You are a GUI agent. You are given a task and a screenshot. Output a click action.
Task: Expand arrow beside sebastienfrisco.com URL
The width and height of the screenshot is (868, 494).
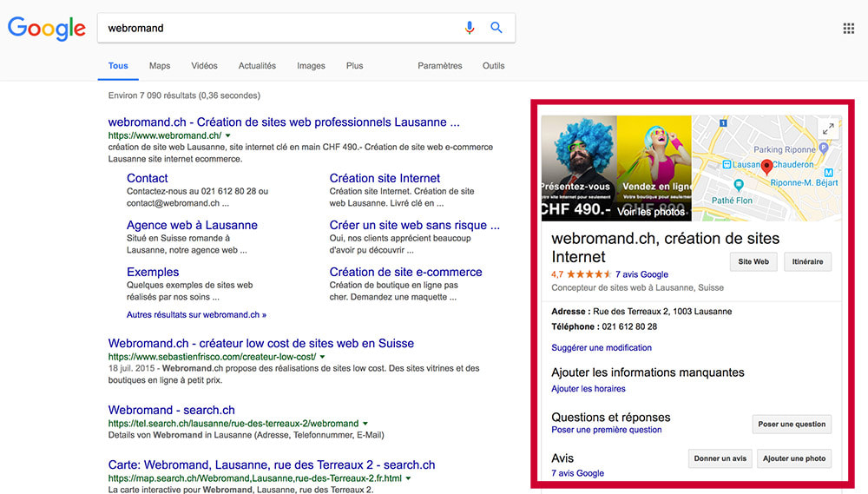click(323, 357)
